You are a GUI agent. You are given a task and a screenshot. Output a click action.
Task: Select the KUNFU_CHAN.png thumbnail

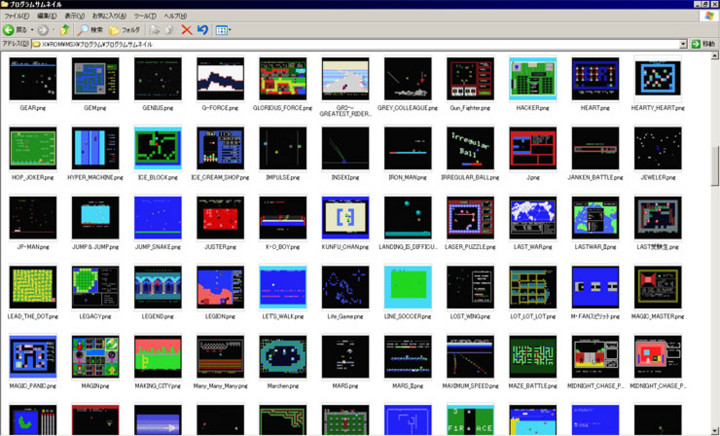[x=345, y=218]
